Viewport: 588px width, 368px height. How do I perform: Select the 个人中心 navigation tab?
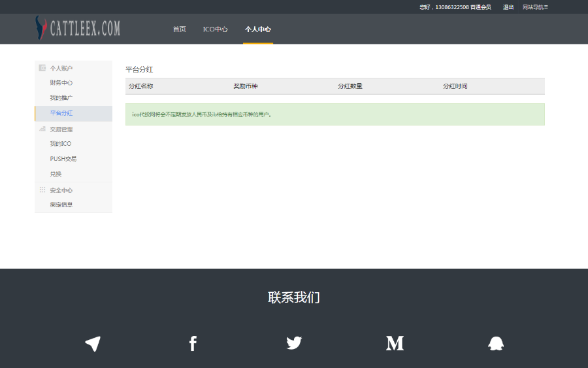pos(258,29)
